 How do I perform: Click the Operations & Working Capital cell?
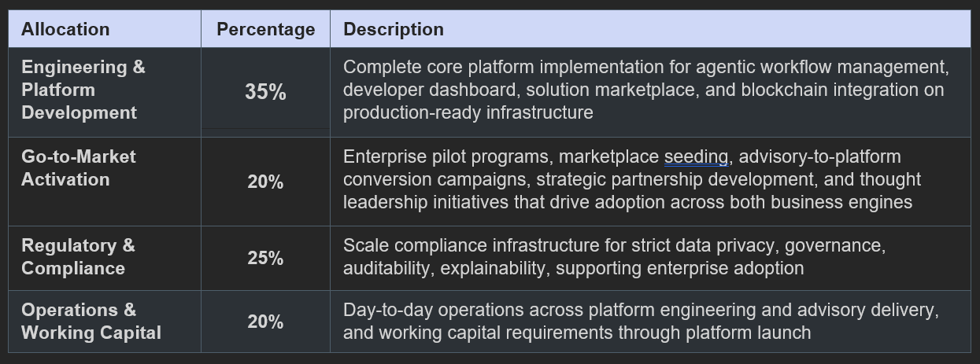[105, 322]
